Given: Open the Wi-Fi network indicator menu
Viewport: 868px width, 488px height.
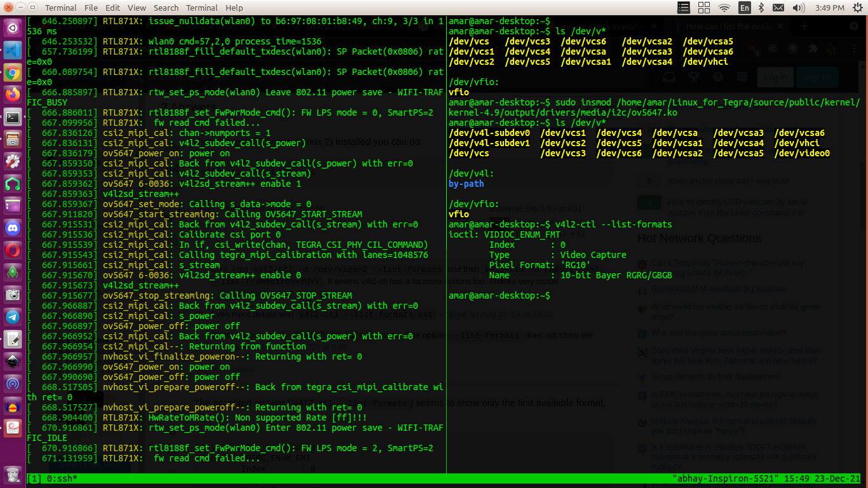Looking at the screenshot, I should coord(724,7).
